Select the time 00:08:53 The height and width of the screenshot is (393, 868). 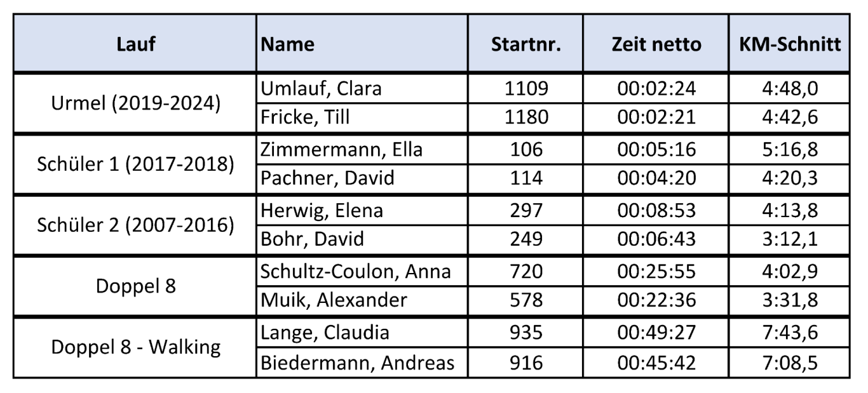[656, 210]
